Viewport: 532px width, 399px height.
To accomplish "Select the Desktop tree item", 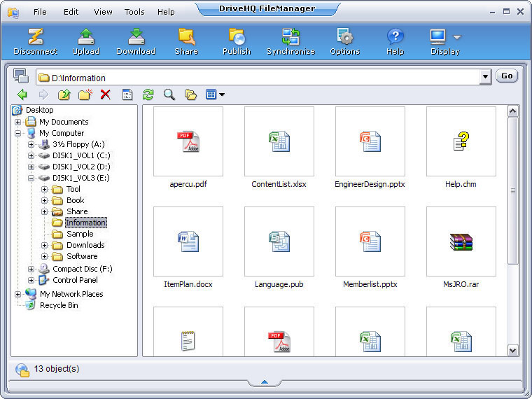I will tap(40, 110).
